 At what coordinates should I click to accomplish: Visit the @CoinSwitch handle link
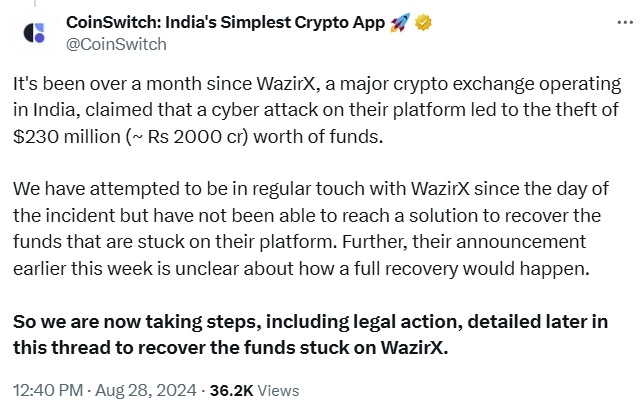(x=116, y=44)
